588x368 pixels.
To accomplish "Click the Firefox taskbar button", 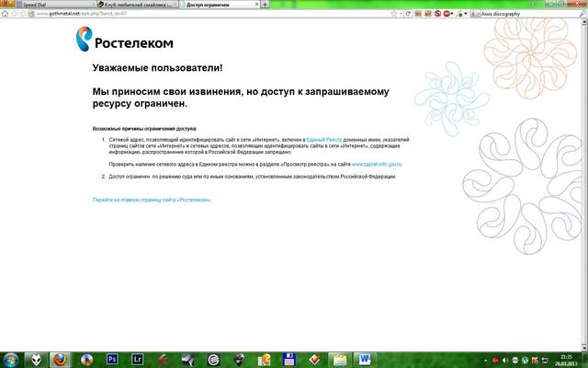I will [60, 360].
